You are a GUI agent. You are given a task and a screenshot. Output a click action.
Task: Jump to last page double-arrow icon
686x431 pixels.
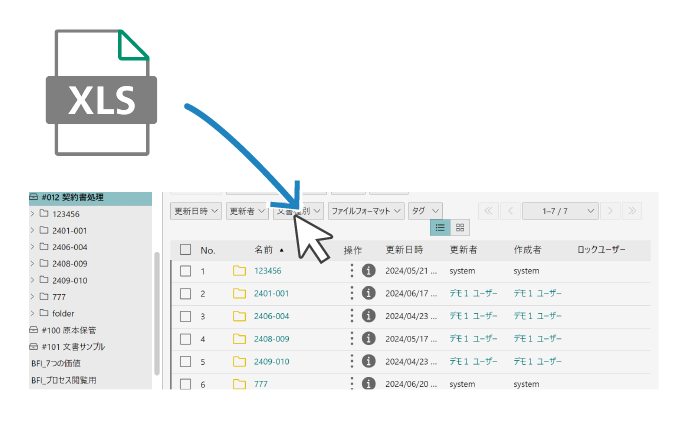click(632, 211)
